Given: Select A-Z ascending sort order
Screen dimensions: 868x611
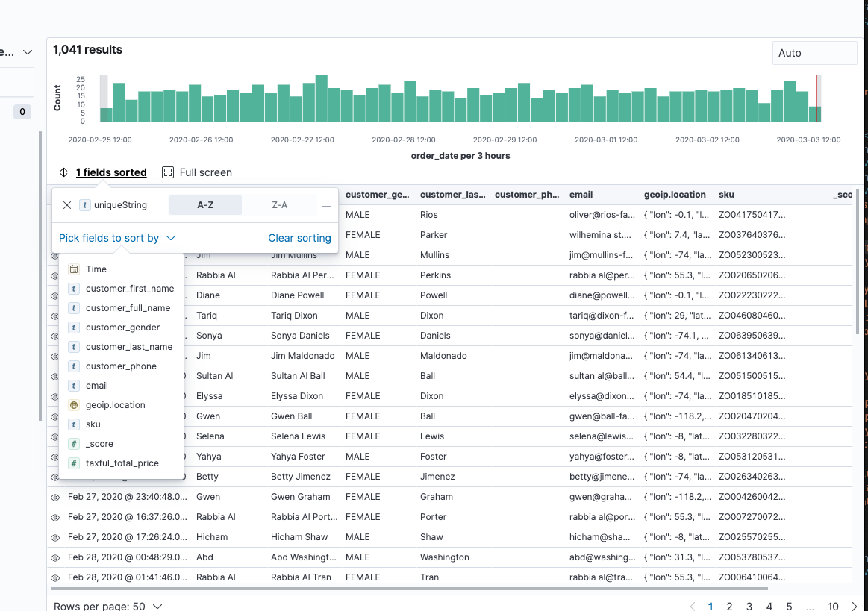Looking at the screenshot, I should point(205,204).
